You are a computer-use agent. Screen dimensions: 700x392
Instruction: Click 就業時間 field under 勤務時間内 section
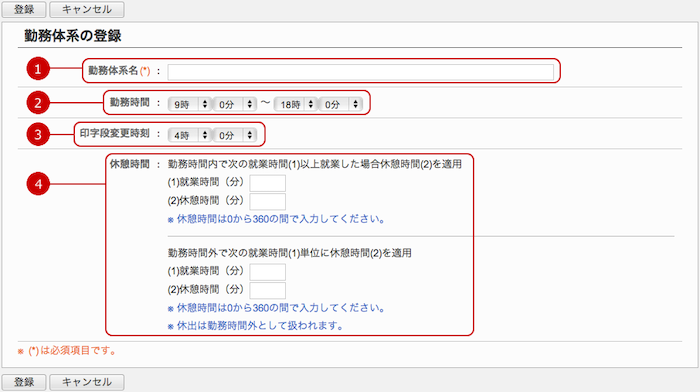point(267,183)
